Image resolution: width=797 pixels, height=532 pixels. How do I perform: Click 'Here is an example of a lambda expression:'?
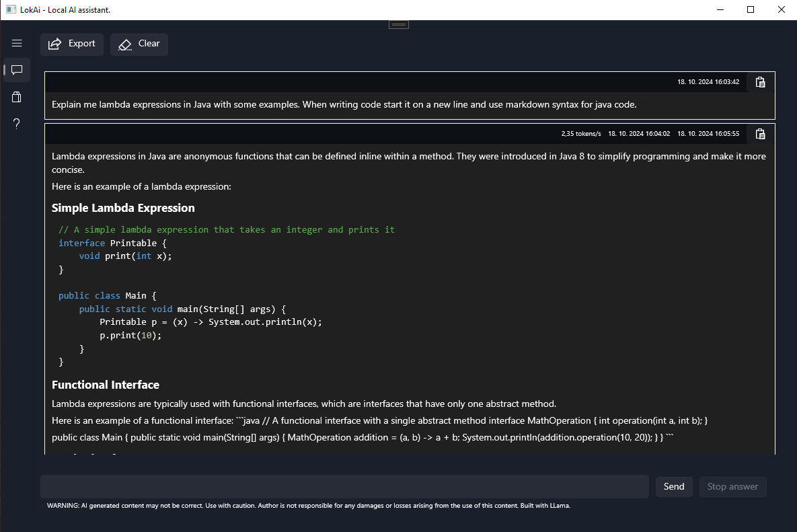click(x=141, y=186)
